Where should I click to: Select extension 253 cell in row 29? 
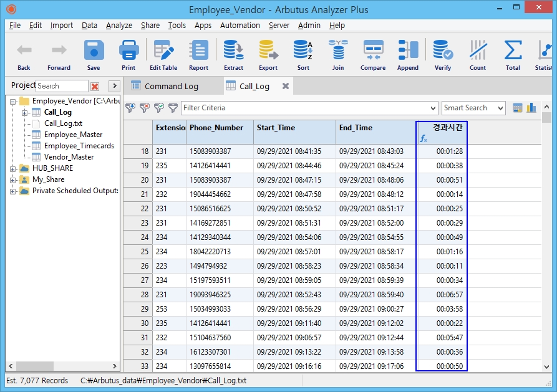[170, 309]
